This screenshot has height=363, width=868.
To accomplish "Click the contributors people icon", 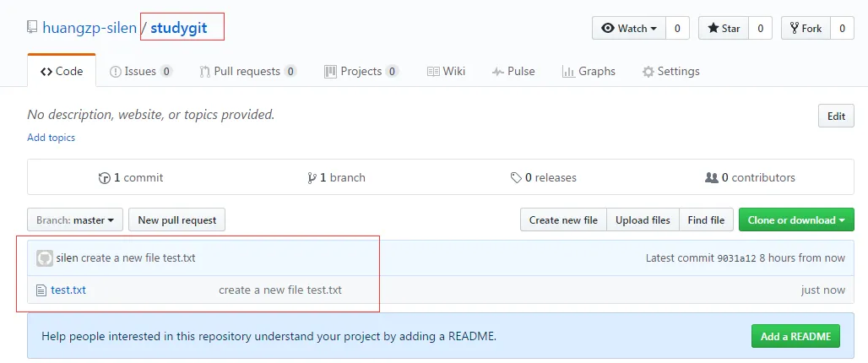I will point(711,178).
